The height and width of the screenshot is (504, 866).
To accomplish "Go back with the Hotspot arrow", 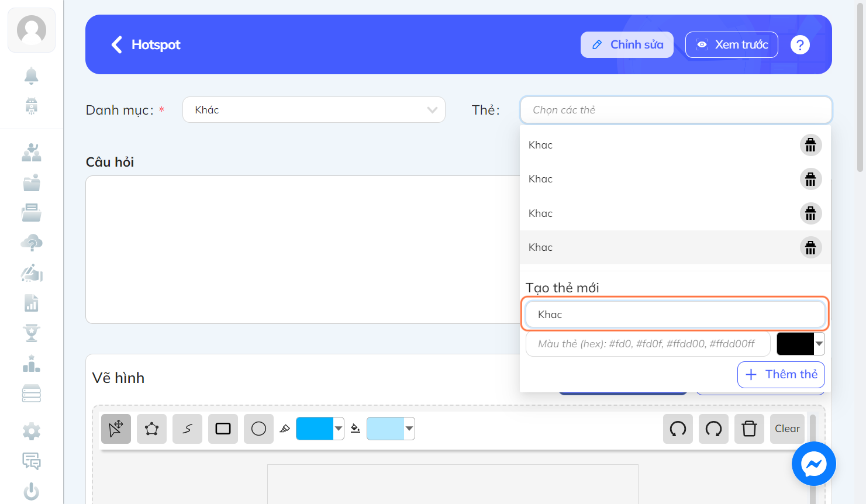I will coord(117,44).
